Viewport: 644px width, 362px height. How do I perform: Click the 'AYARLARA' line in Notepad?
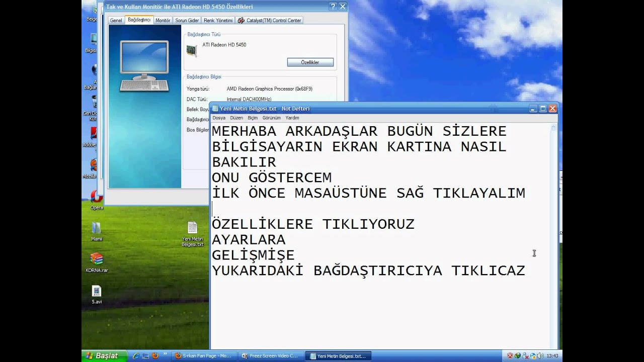tap(249, 239)
